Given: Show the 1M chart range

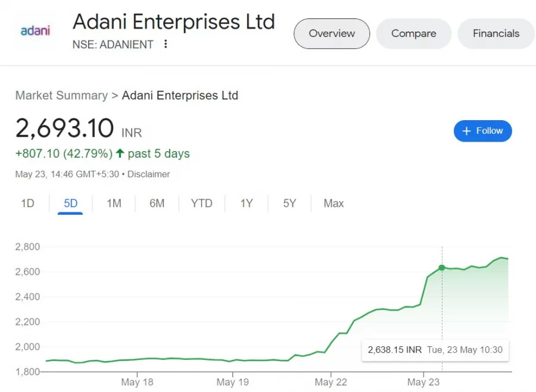Looking at the screenshot, I should point(114,203).
